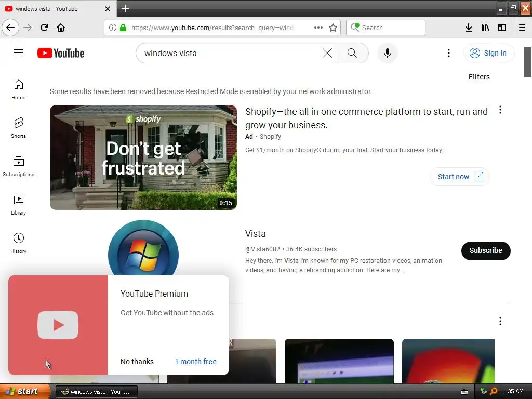Screen dimensions: 532x399
Task: Open the Vista channel name
Action: [x=255, y=233]
